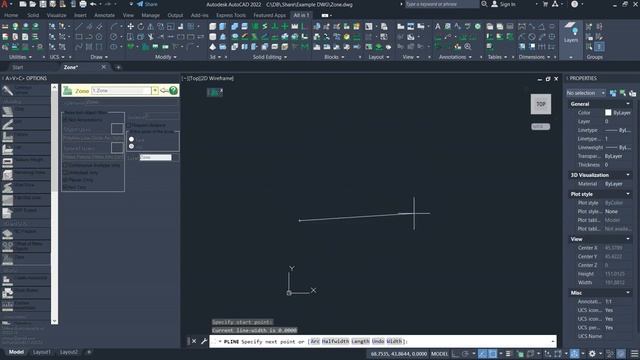This screenshot has width=640, height=360.
Task: Switch to the Layout1 tab
Action: click(x=42, y=352)
